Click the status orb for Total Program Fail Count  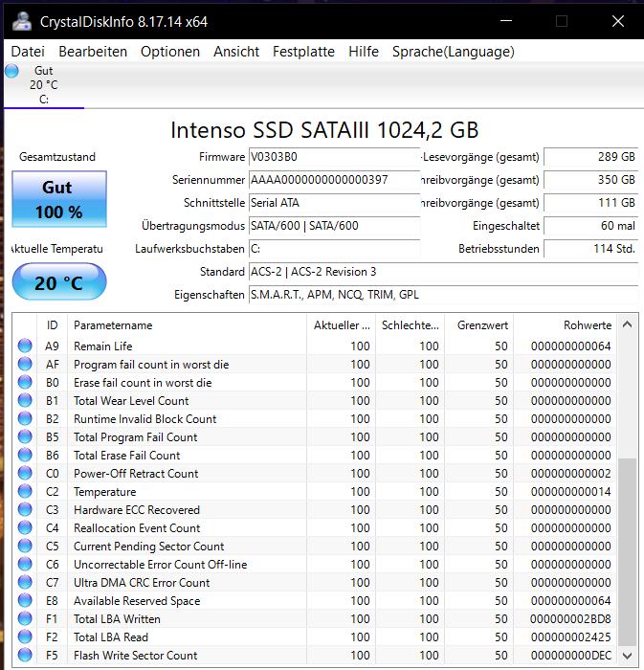[25, 436]
